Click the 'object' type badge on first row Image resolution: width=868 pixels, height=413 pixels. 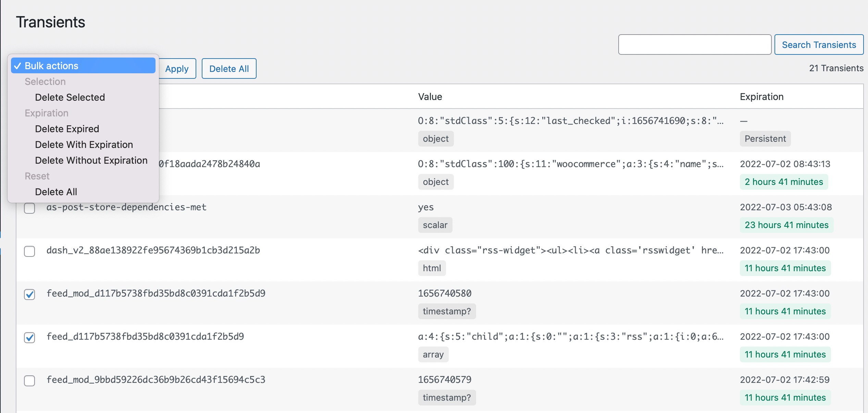tap(435, 138)
